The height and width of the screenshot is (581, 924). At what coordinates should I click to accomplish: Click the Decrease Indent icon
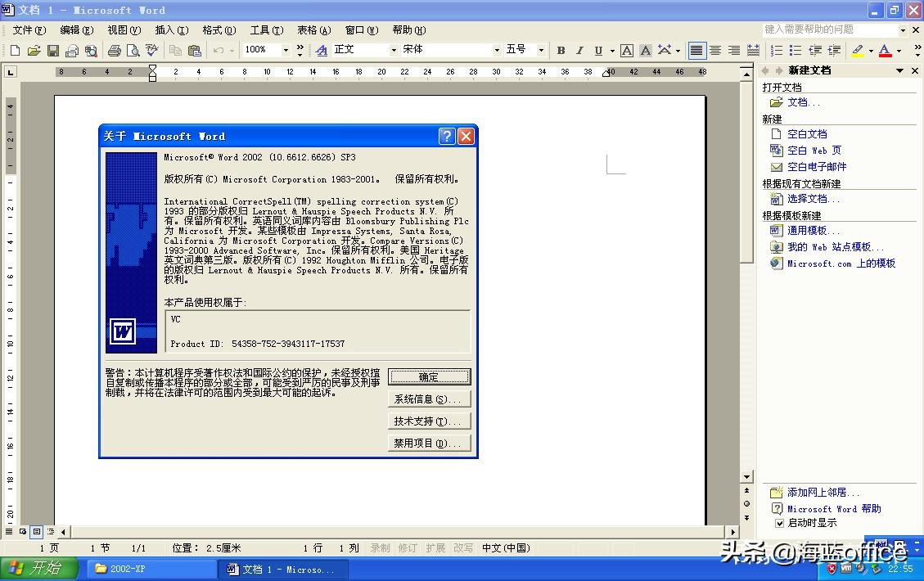[x=815, y=51]
